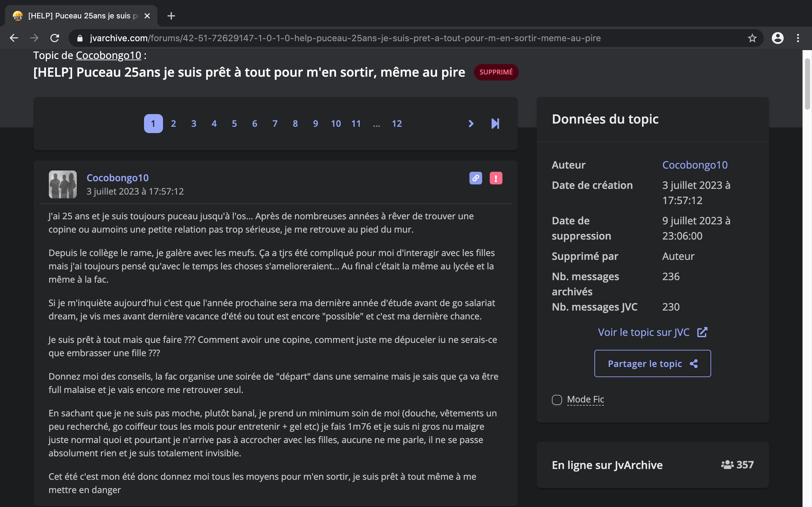The height and width of the screenshot is (507, 812).
Task: Go back with the browser back arrow
Action: point(14,38)
